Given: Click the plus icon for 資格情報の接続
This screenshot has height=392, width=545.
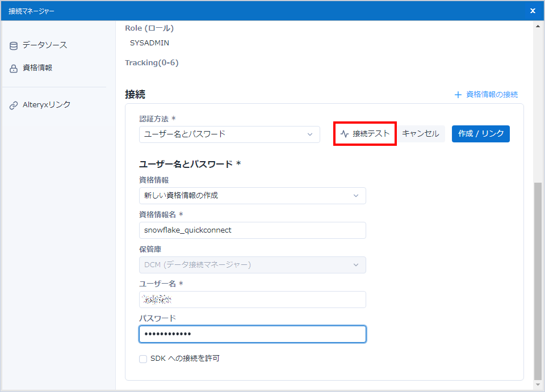Looking at the screenshot, I should point(458,95).
